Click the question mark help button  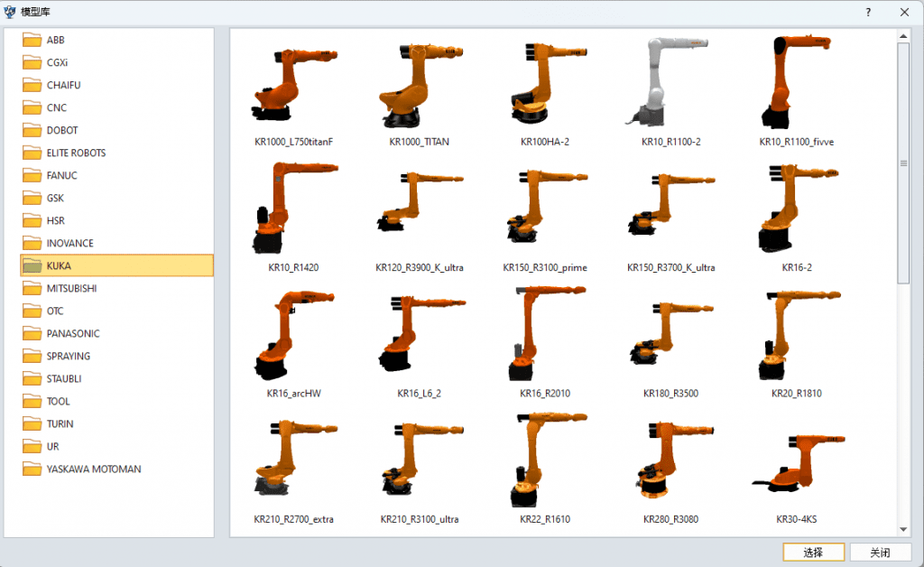(x=868, y=13)
